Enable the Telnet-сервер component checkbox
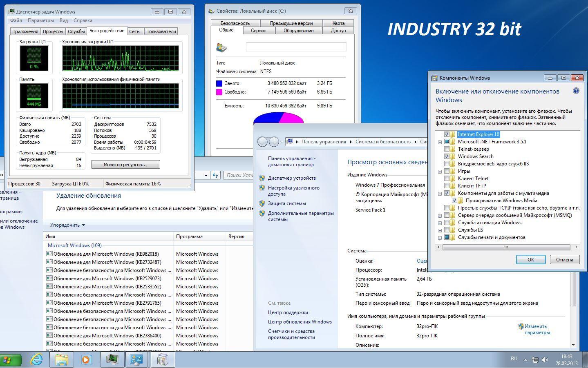This screenshot has width=588, height=368. [447, 149]
